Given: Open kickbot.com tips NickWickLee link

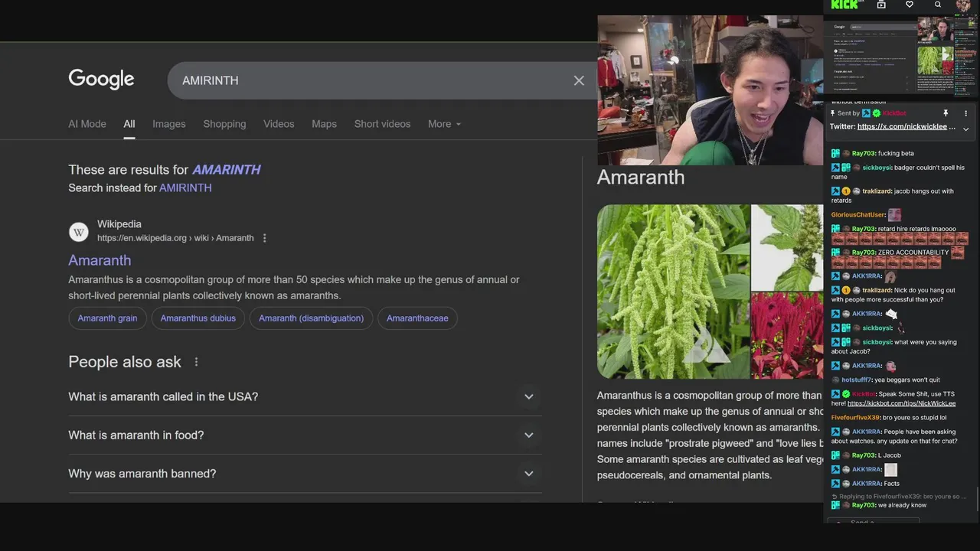Looking at the screenshot, I should click(x=901, y=403).
